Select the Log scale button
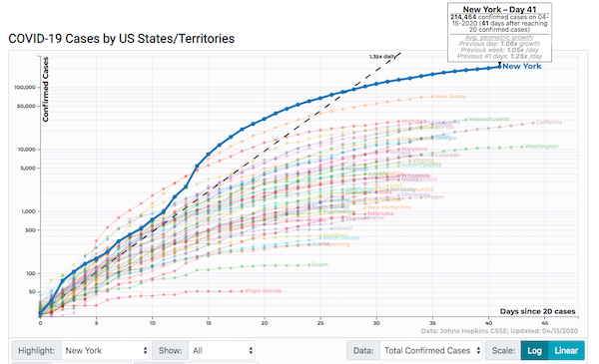Image resolution: width=599 pixels, height=364 pixels. point(534,350)
